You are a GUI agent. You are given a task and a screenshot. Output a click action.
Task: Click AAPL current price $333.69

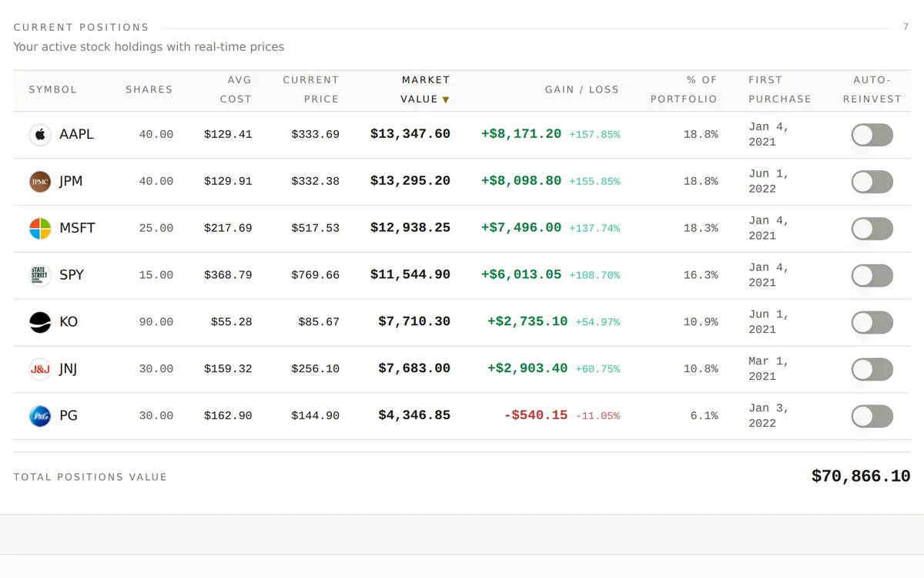[x=316, y=135]
